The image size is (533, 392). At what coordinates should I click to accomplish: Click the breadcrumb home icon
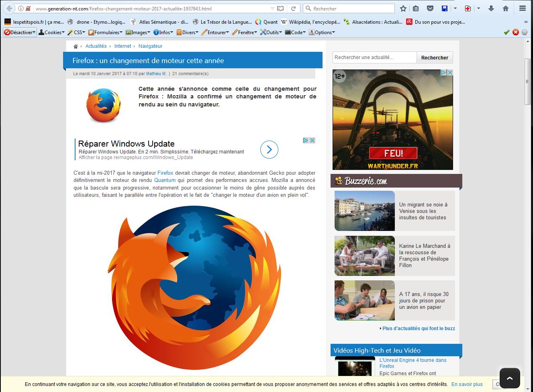76,47
